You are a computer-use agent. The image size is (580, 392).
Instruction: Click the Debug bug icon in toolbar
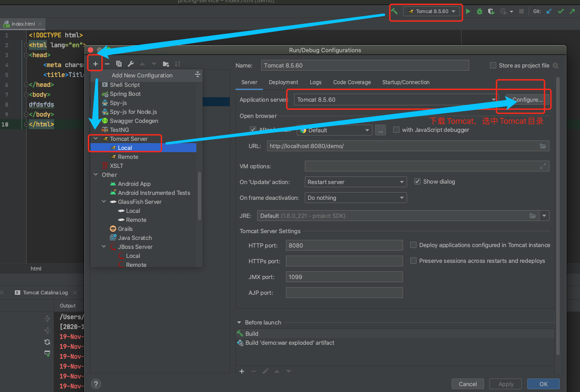480,11
